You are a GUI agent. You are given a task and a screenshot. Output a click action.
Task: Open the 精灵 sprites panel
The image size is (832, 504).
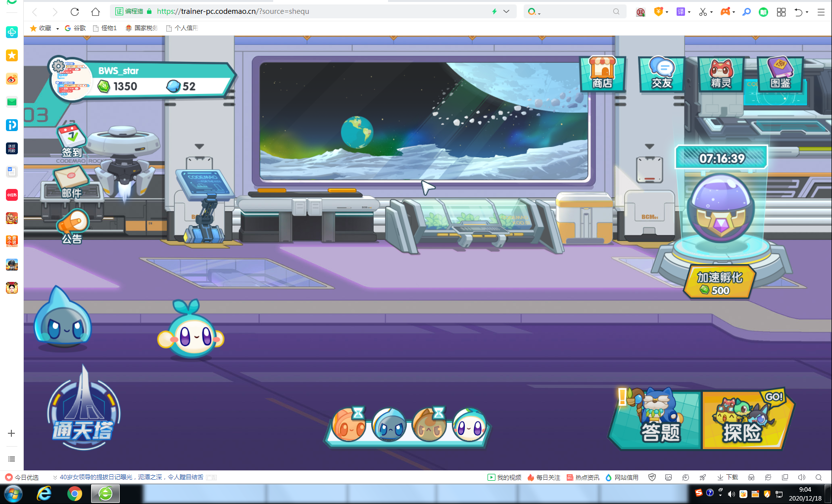(721, 74)
